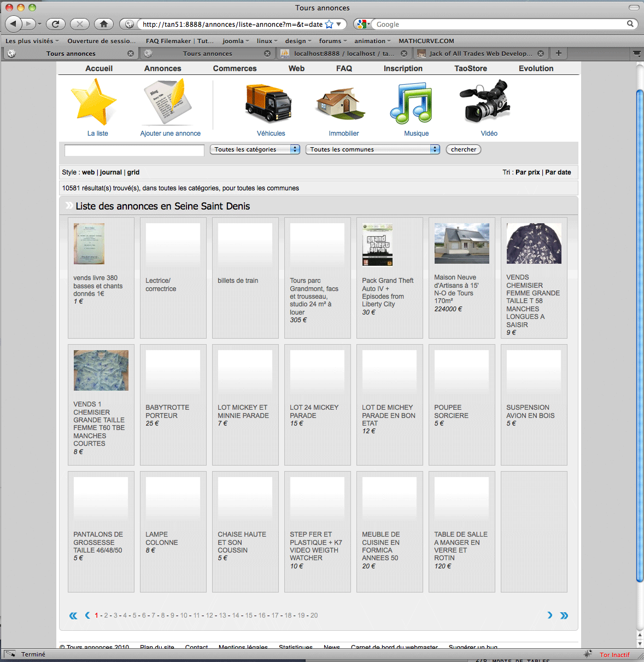The image size is (644, 662).
Task: Open the blue patterned shirt thumbnail
Action: tap(101, 370)
